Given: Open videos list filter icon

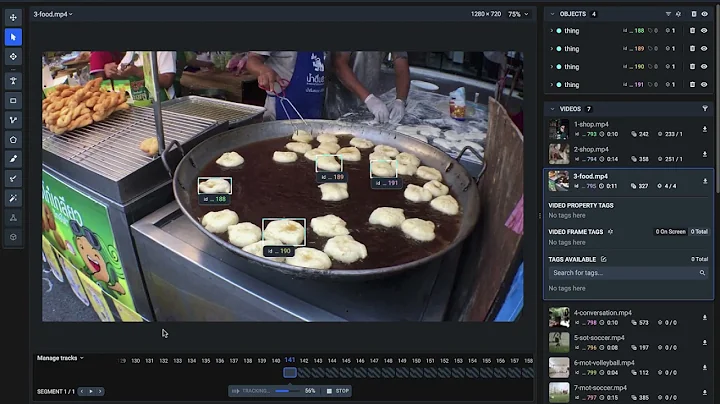Looking at the screenshot, I should click(x=705, y=109).
